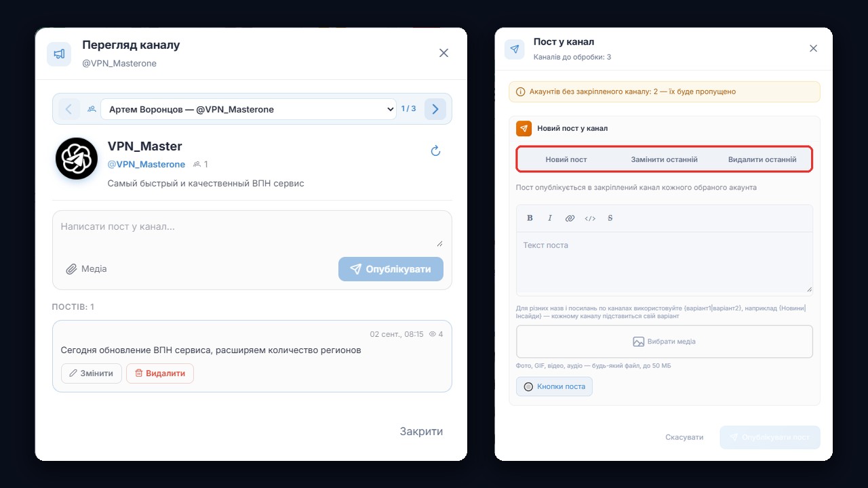Viewport: 868px width, 488px height.
Task: Click the subscribers count icon near @VPN_Masterone
Action: [197, 165]
